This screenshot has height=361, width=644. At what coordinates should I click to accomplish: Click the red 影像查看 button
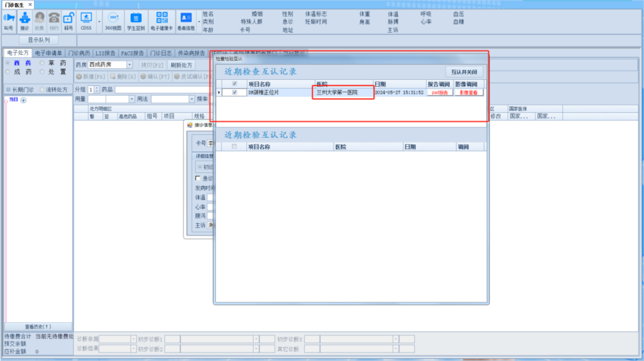click(x=469, y=92)
